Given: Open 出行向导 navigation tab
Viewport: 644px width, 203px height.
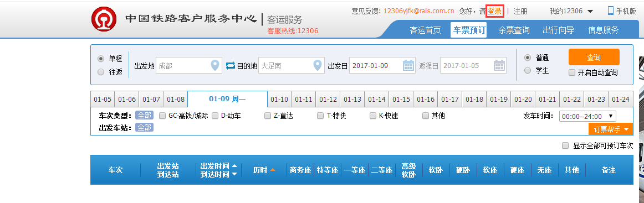Looking at the screenshot, I should pyautogui.click(x=558, y=30).
